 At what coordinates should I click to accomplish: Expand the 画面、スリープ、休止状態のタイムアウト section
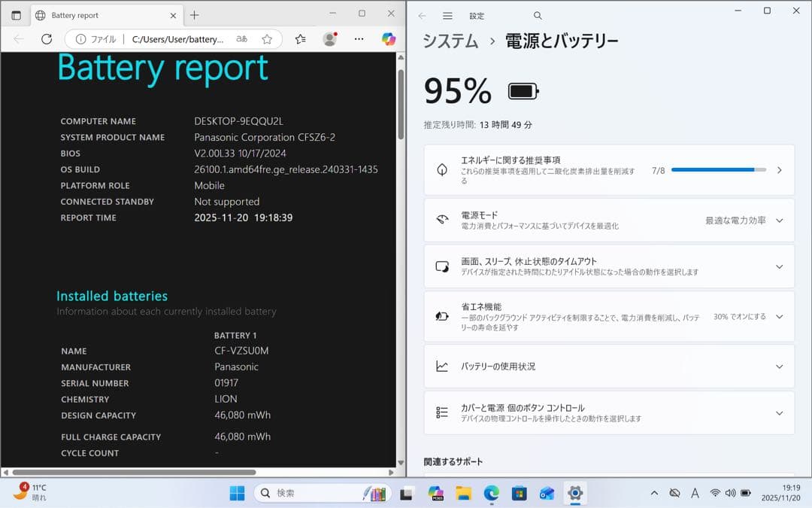[780, 266]
